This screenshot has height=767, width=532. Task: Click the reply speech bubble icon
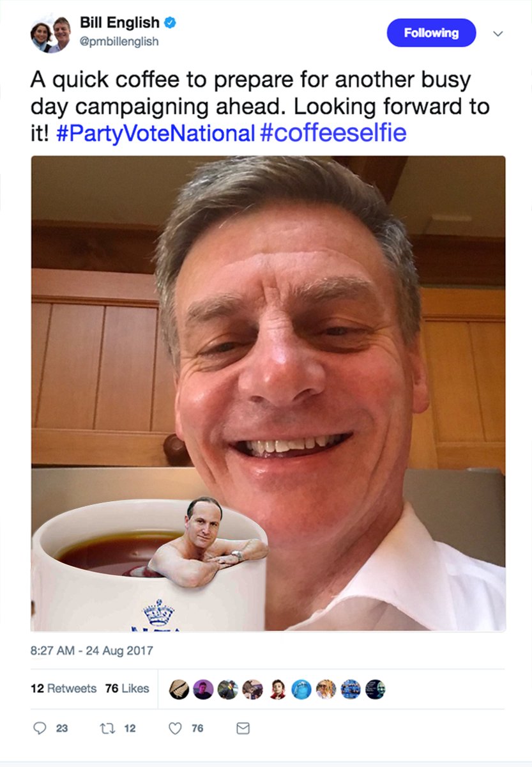tap(40, 728)
